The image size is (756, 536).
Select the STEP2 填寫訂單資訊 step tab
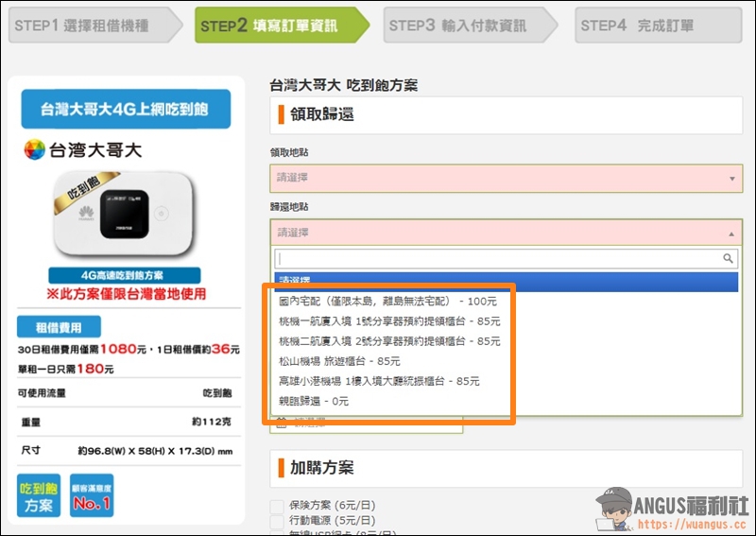point(282,26)
